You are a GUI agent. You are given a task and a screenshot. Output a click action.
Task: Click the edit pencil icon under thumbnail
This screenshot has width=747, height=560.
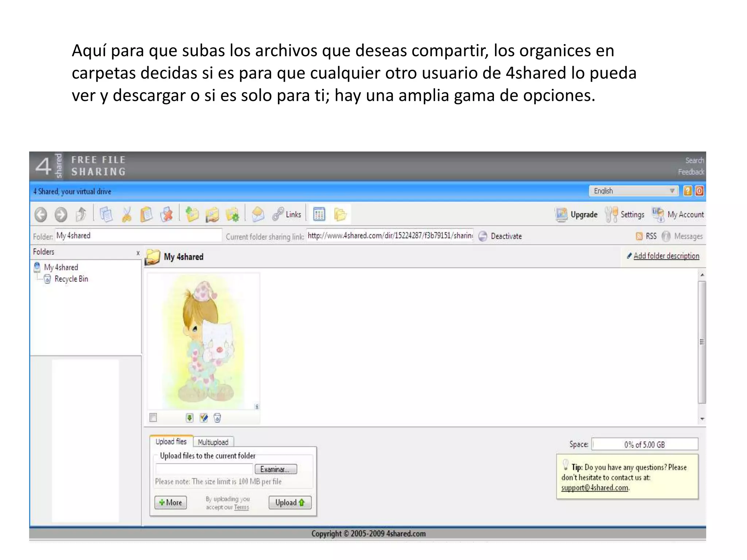point(204,418)
